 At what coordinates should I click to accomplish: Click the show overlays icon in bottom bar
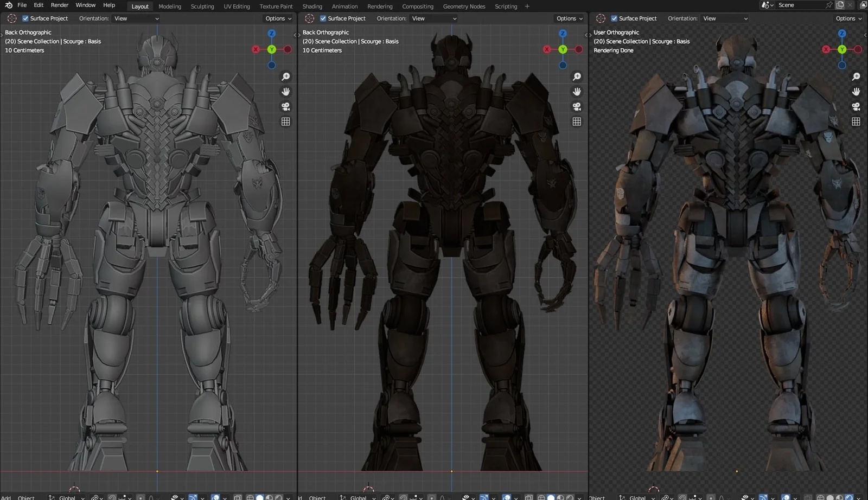pyautogui.click(x=216, y=497)
